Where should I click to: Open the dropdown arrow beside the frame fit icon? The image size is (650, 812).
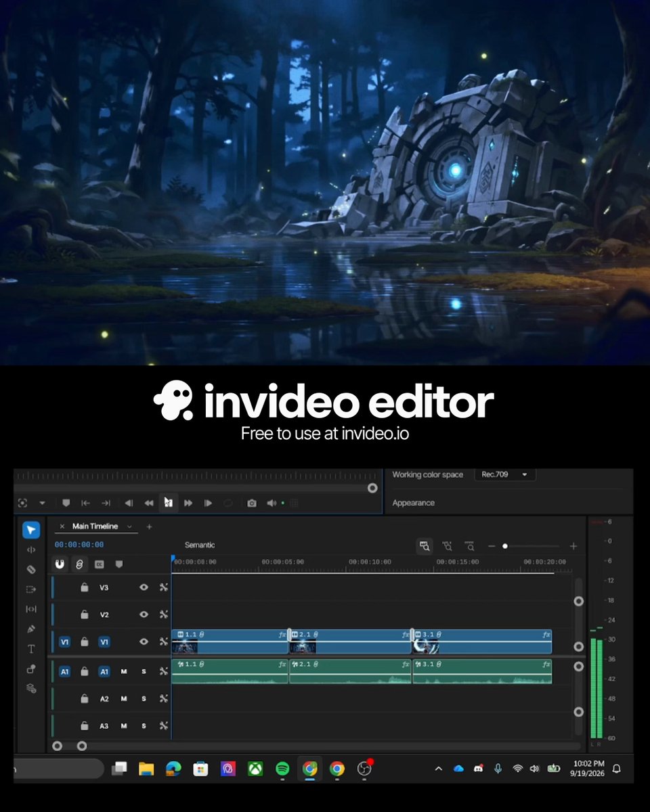(x=42, y=503)
